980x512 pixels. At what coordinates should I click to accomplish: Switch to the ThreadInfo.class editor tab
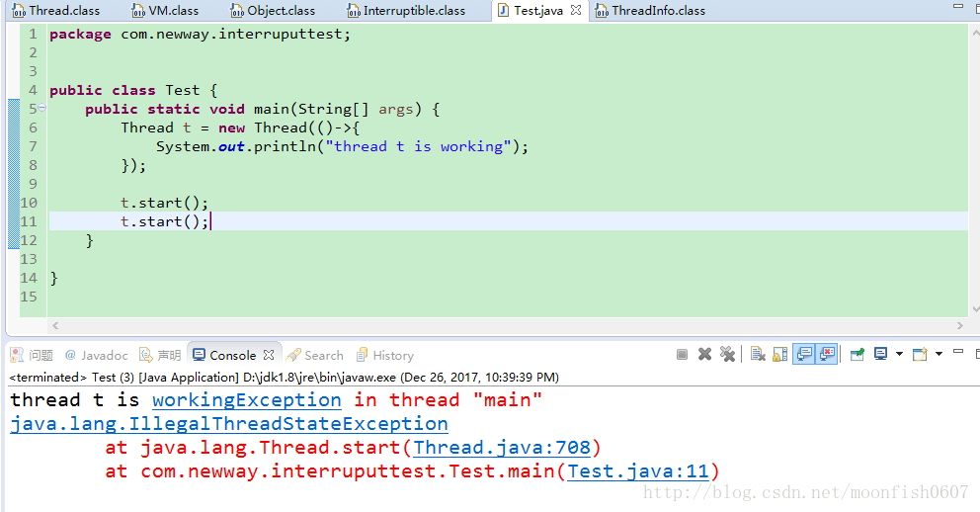click(651, 11)
